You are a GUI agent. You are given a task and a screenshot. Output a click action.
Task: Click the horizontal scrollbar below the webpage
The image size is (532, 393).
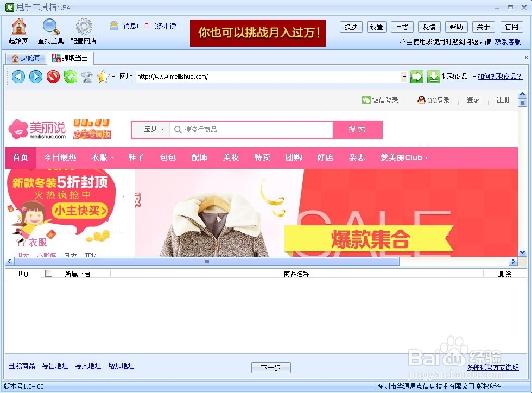click(x=206, y=261)
